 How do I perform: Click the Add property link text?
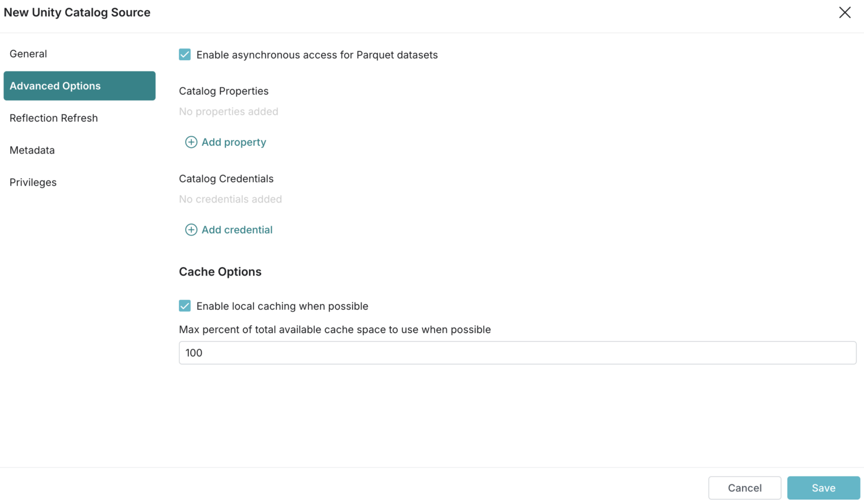(x=233, y=142)
